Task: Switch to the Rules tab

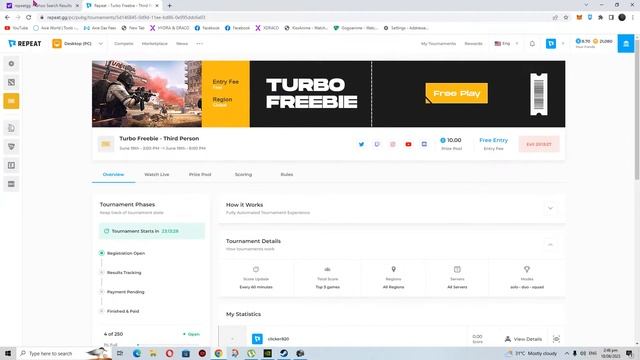Action: 287,174
